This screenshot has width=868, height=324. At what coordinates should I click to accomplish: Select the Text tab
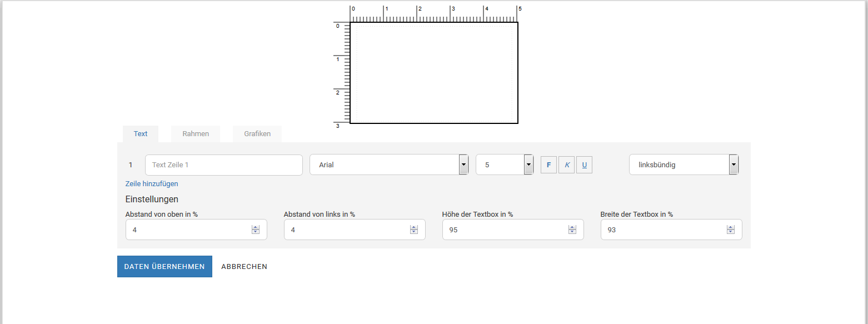[x=141, y=134]
